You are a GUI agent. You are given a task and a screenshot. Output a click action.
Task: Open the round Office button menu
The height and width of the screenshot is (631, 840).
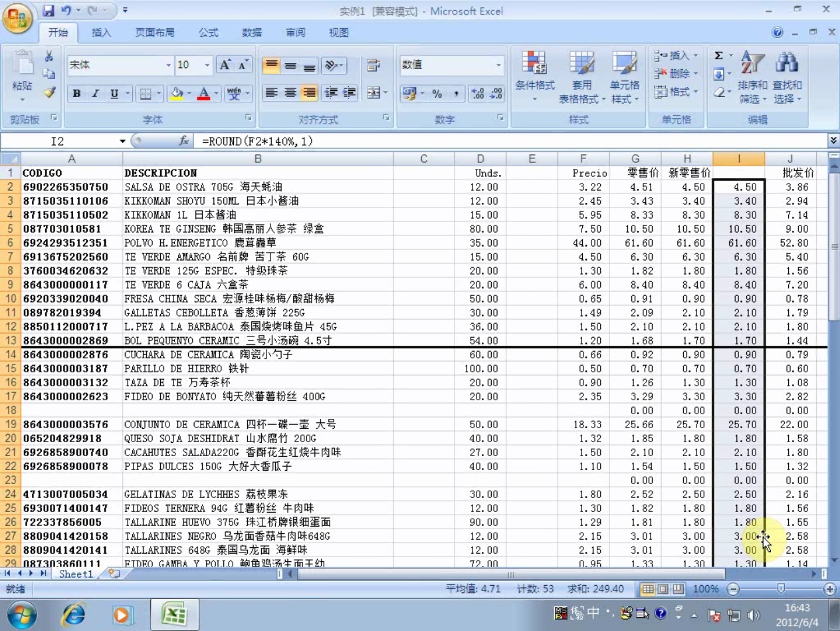(19, 19)
